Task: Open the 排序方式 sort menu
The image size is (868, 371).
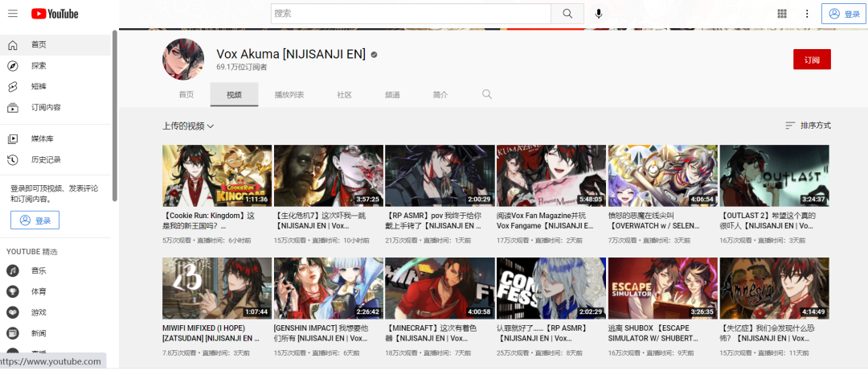Action: point(808,126)
